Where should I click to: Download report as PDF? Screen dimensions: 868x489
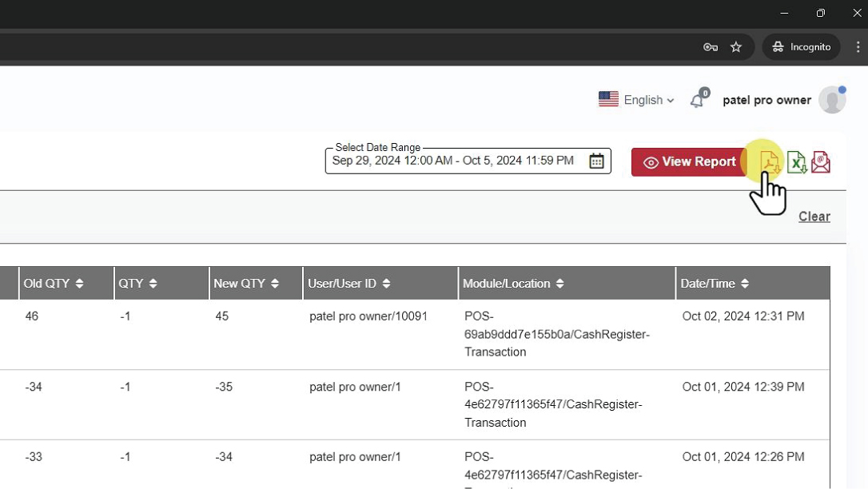(x=769, y=162)
